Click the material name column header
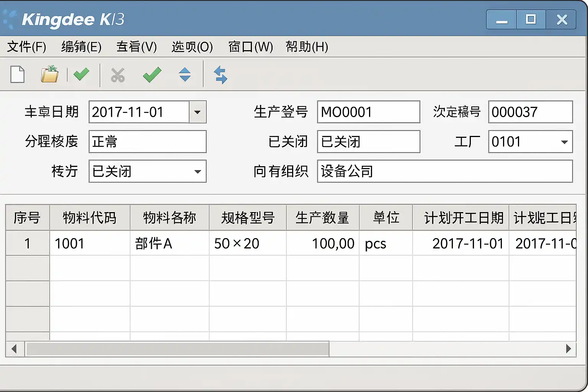The height and width of the screenshot is (392, 588). (170, 217)
